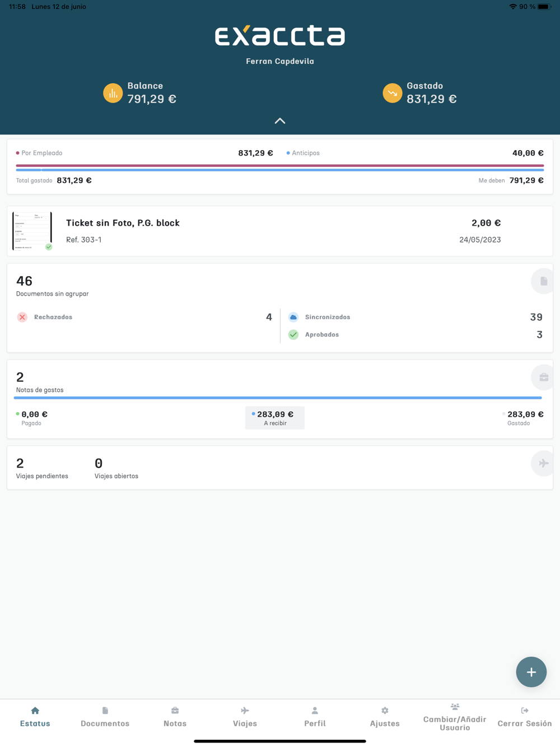Image resolution: width=560 pixels, height=747 pixels.
Task: Tap the user name Ferran Capdevila
Action: pos(280,62)
